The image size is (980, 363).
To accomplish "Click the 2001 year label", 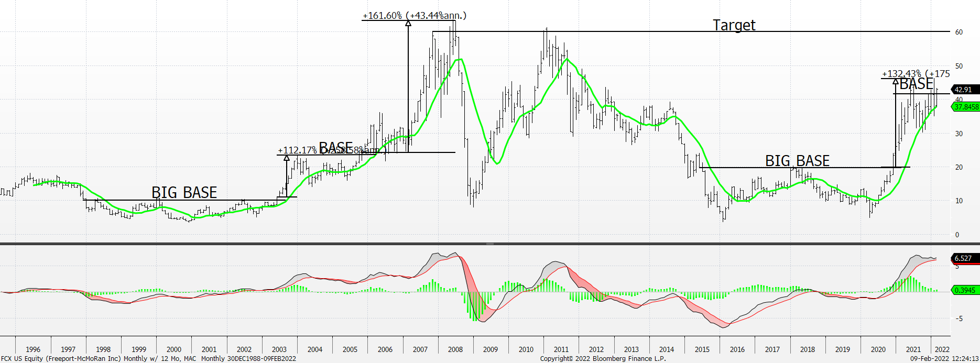I will [209, 349].
